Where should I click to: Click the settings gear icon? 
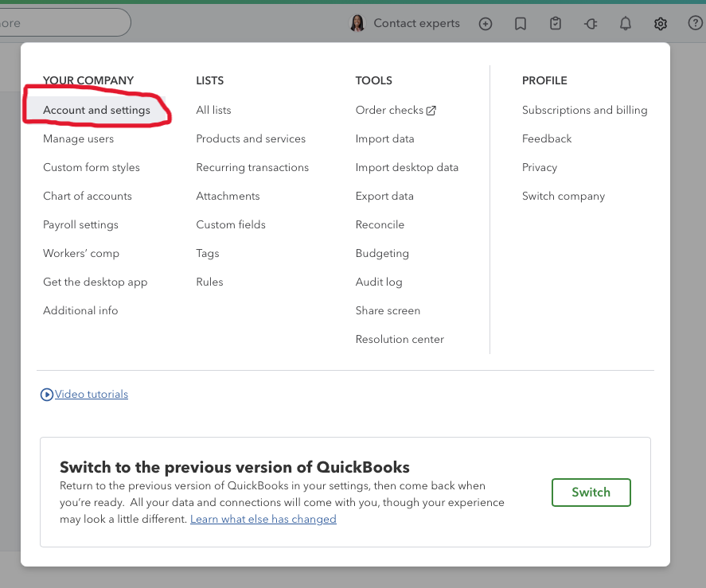(x=661, y=23)
